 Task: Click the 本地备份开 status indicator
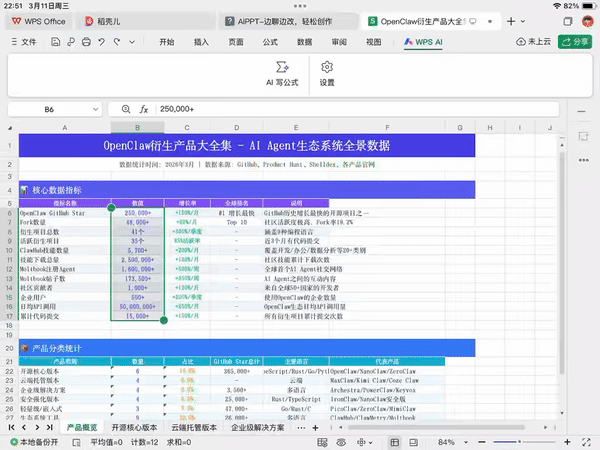34,442
